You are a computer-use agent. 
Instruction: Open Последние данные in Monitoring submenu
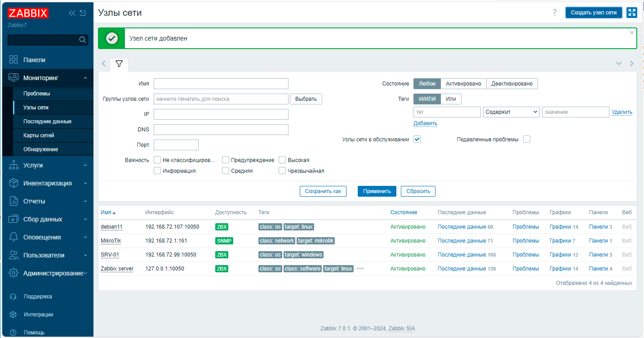point(47,122)
